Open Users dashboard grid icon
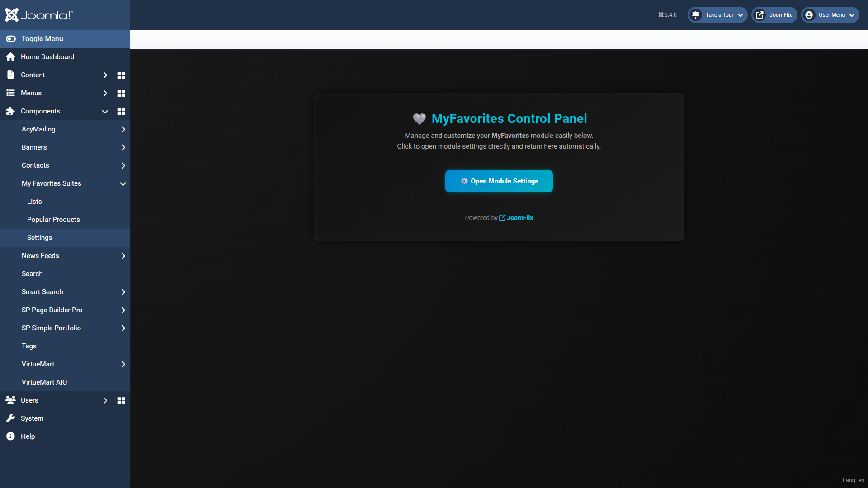The width and height of the screenshot is (868, 488). click(x=121, y=400)
